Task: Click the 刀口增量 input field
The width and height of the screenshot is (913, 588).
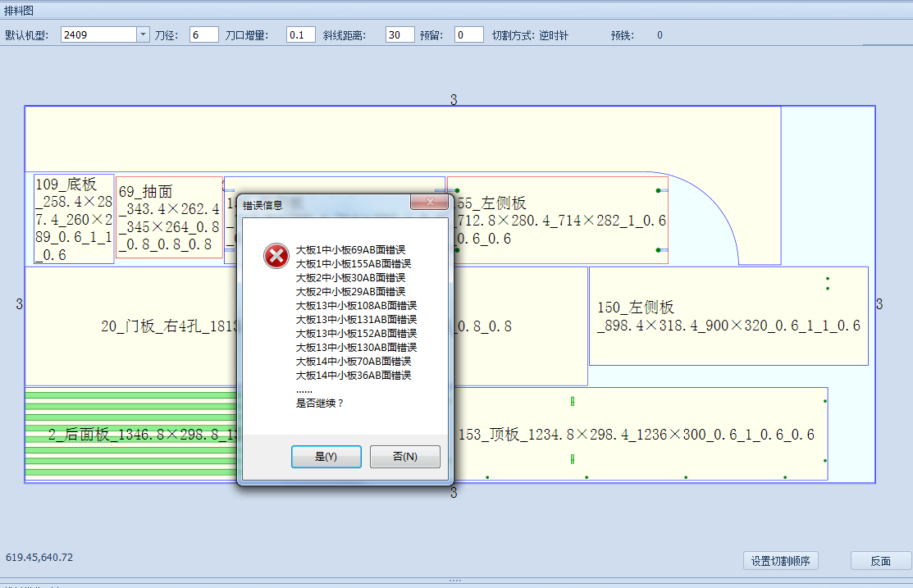Action: 300,35
